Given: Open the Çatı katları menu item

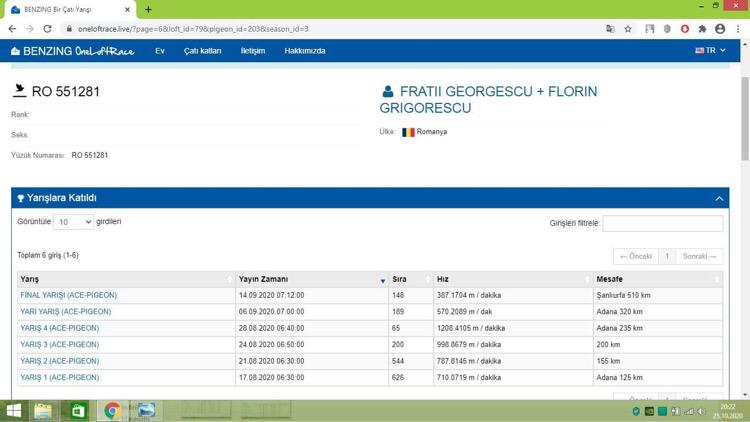Looking at the screenshot, I should tap(202, 51).
